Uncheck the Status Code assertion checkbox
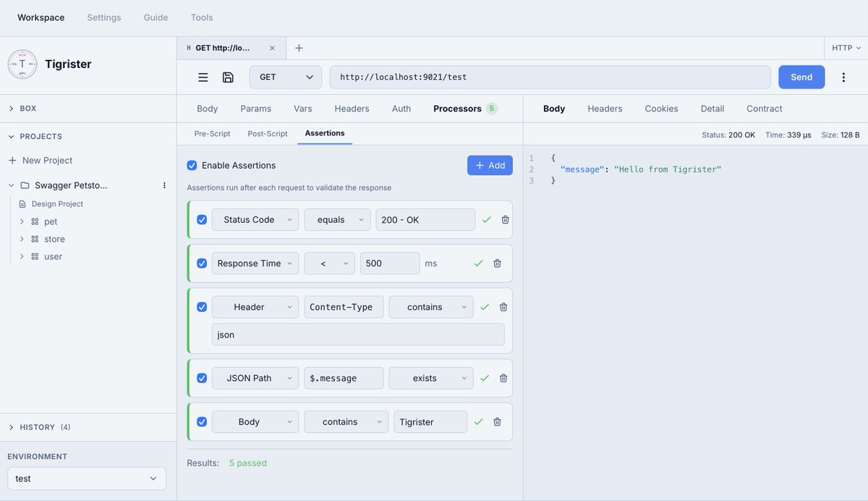The image size is (868, 501). 202,219
